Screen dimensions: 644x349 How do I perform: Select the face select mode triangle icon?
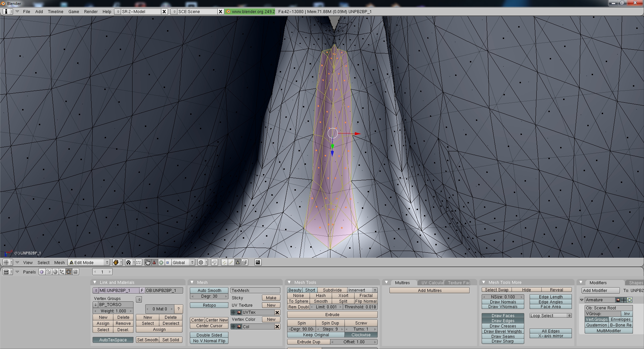[238, 262]
